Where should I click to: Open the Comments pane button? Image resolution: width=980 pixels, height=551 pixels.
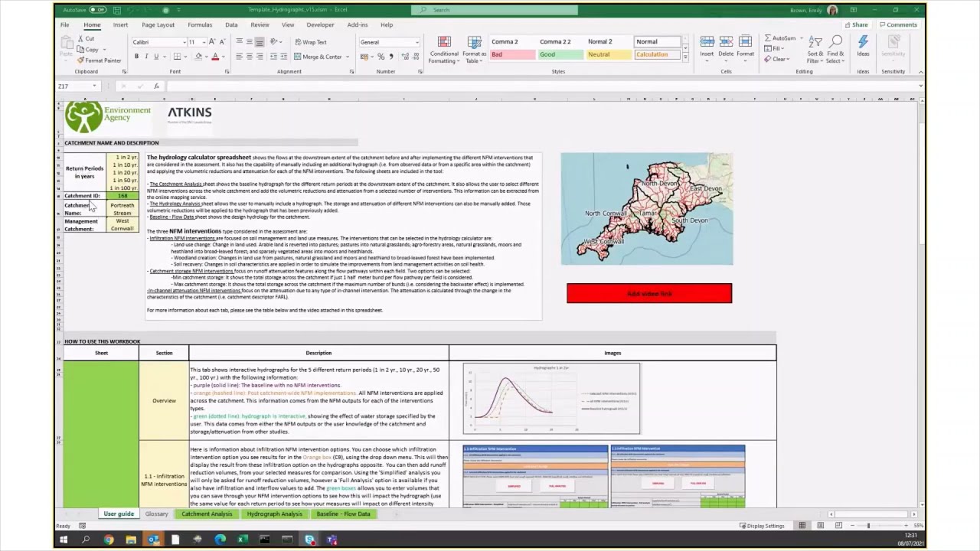coord(898,24)
